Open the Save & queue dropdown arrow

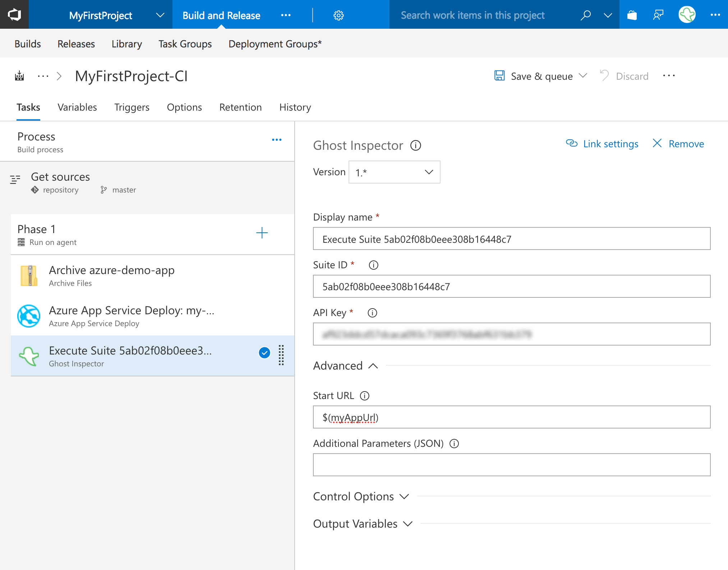(x=583, y=76)
